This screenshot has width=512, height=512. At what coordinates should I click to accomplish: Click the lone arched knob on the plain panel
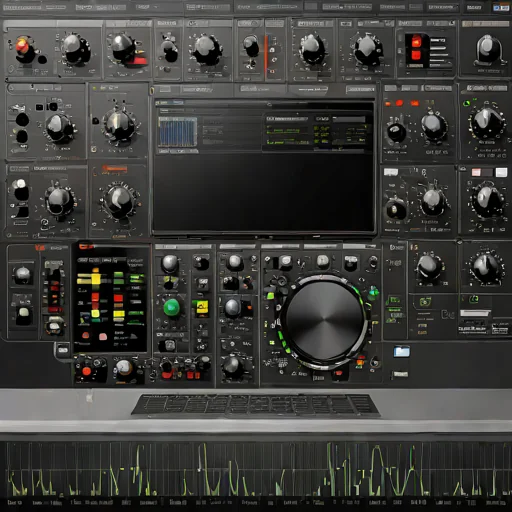click(x=487, y=50)
